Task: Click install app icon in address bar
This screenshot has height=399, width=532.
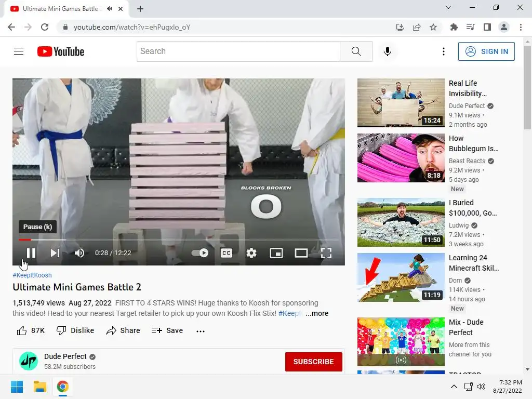Action: (x=400, y=27)
